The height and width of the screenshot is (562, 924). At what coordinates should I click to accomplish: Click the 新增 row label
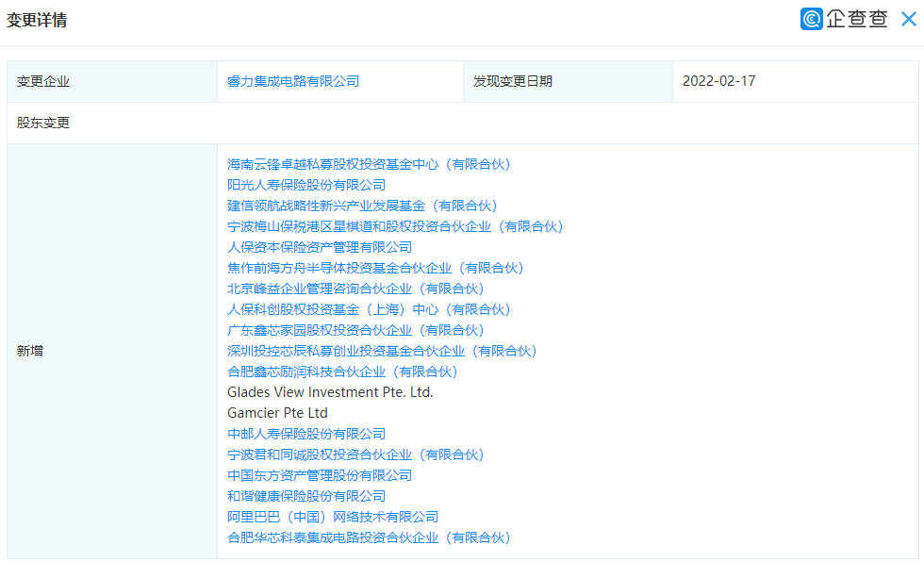click(x=112, y=351)
